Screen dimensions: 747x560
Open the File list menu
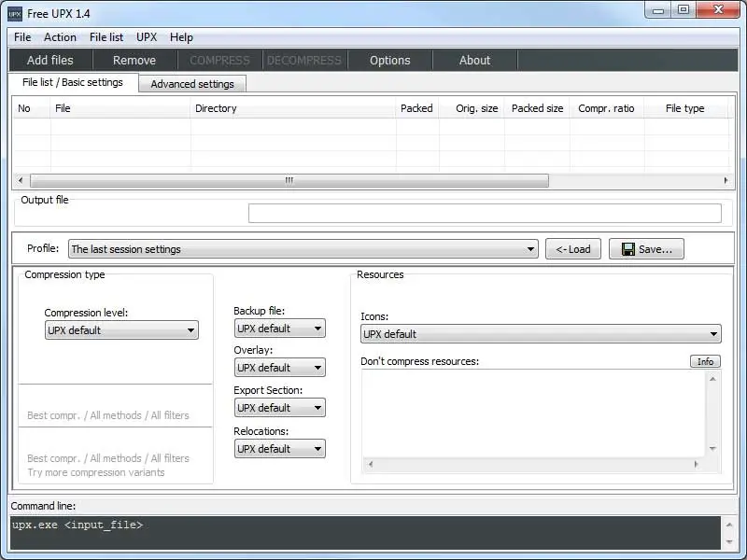click(x=106, y=37)
